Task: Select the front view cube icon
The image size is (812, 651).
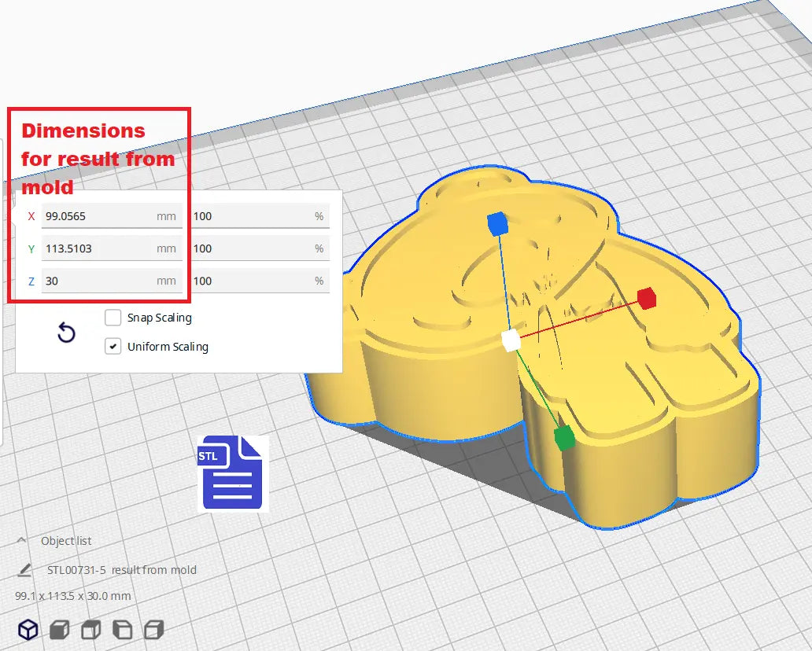Action: tap(59, 630)
